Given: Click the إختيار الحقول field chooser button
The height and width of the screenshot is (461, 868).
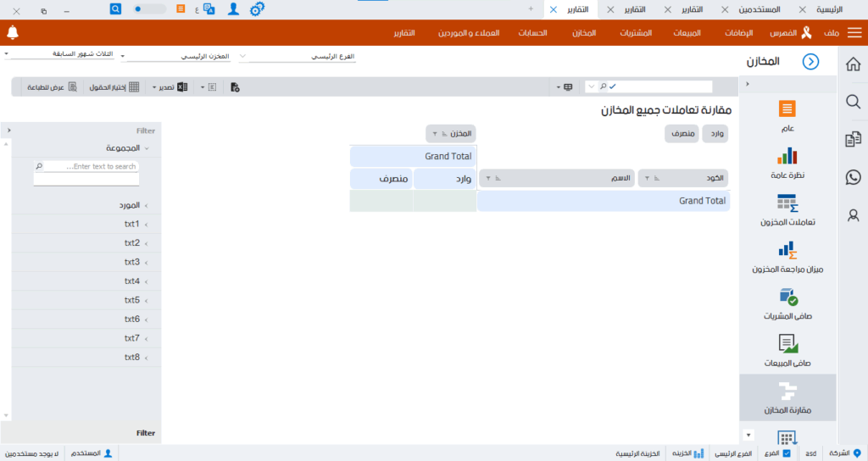Looking at the screenshot, I should coord(115,86).
